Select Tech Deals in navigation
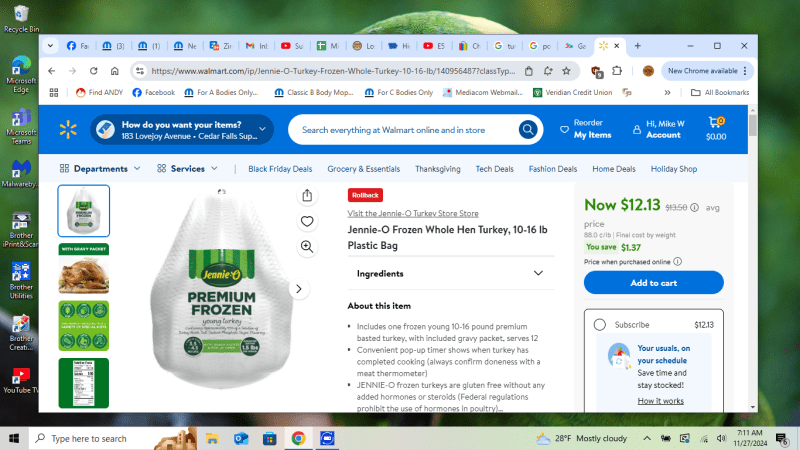Screen dimensions: 800x450 coord(494,169)
